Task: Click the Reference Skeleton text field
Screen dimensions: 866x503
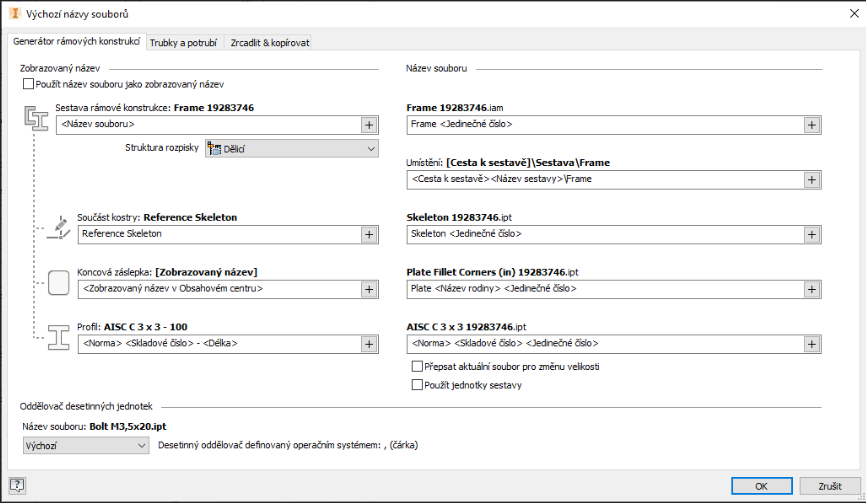Action: click(x=215, y=234)
